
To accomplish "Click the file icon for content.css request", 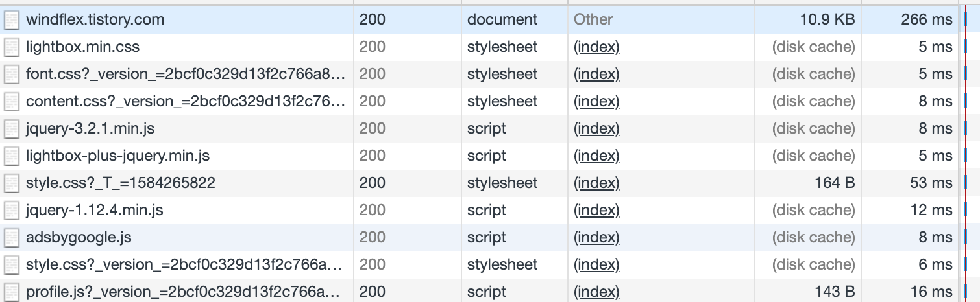I will pos(11,102).
